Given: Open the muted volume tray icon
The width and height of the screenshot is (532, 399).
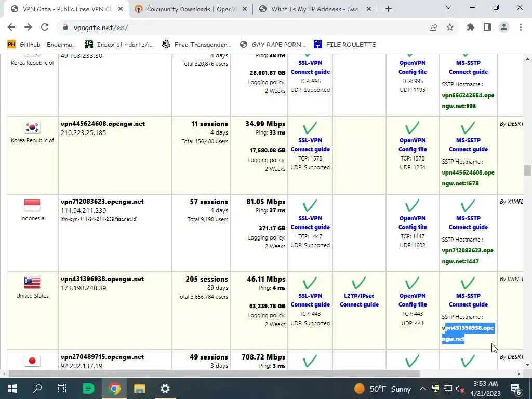Looking at the screenshot, I should [x=460, y=389].
